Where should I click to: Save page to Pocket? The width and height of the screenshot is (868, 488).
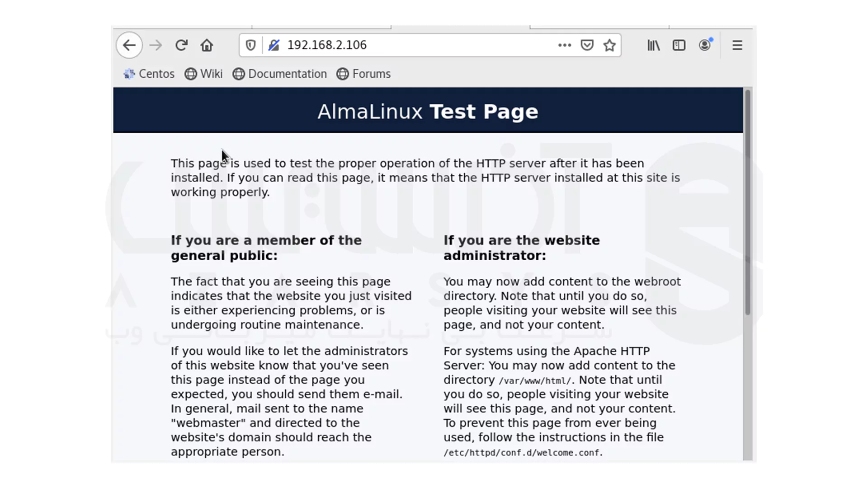tap(587, 45)
